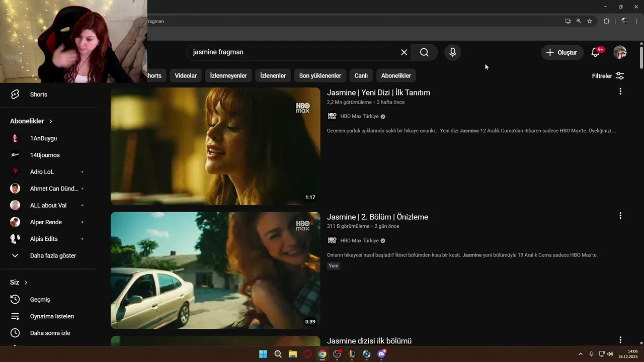This screenshot has height=362, width=644.
Task: Open Opera browser from the taskbar
Action: [307, 354]
